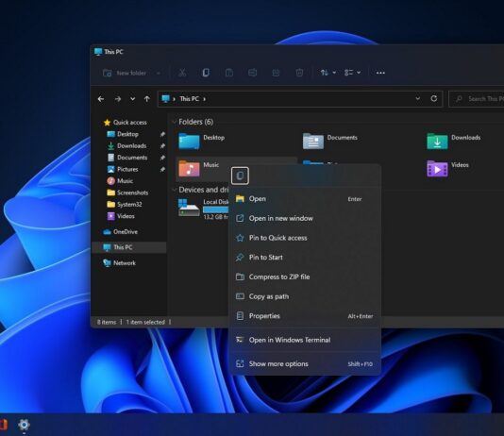Choose Pin to Quick access
This screenshot has width=504, height=436.
click(x=306, y=238)
